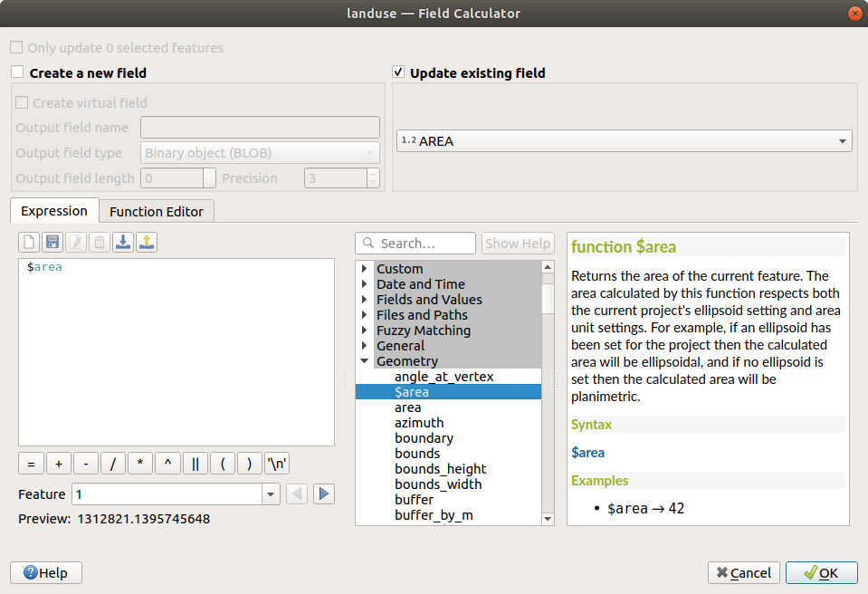The height and width of the screenshot is (594, 868).
Task: Insert the new line '\n' operator
Action: tap(277, 464)
